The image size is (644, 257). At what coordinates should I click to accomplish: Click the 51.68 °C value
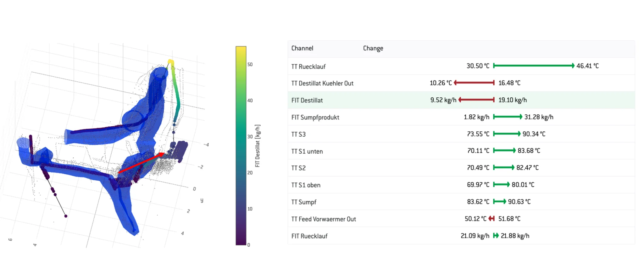tap(509, 219)
